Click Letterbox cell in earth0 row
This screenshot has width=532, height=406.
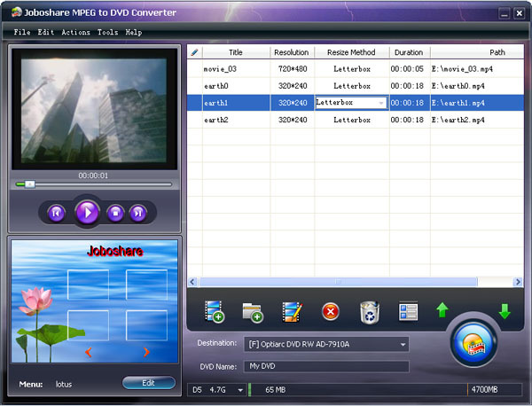pyautogui.click(x=352, y=86)
